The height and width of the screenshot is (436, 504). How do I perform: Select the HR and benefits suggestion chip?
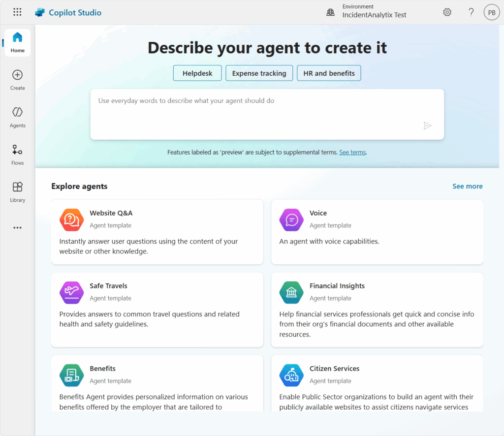(329, 73)
